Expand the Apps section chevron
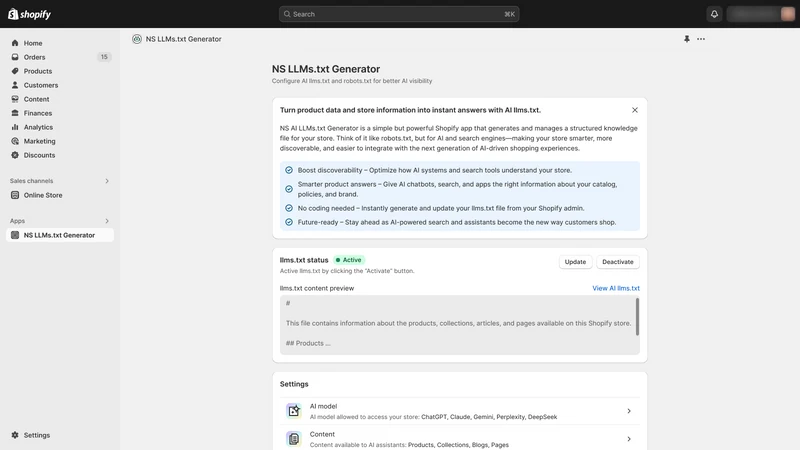800x450 pixels. [x=107, y=221]
